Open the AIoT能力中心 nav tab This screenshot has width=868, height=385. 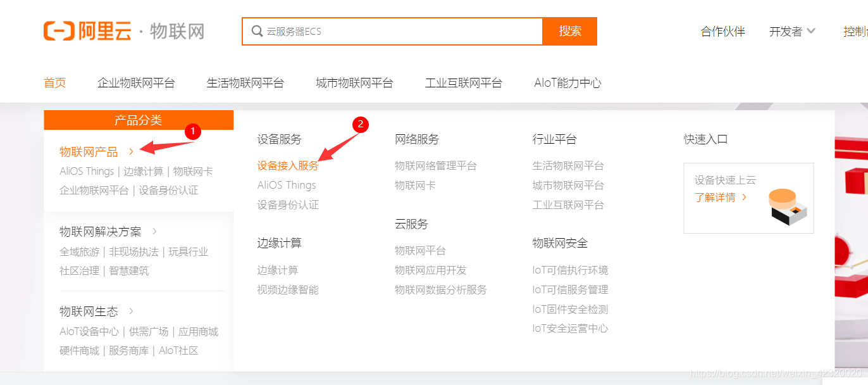(567, 83)
